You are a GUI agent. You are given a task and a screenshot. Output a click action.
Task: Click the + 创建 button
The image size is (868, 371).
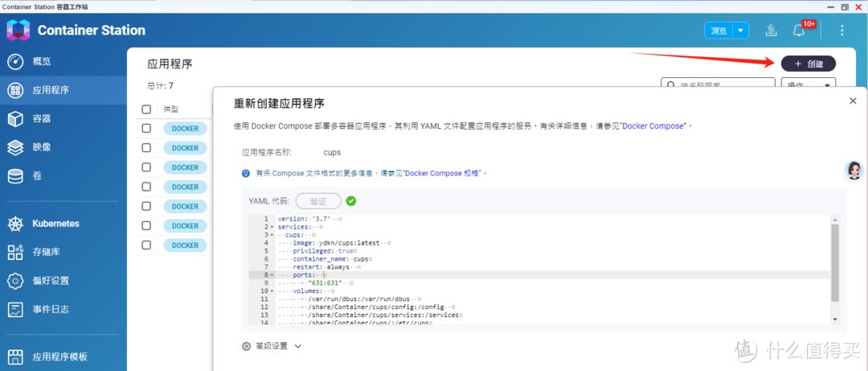point(809,64)
